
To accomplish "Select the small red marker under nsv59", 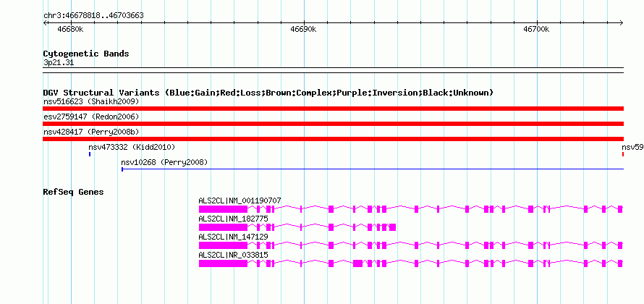I will (623, 154).
